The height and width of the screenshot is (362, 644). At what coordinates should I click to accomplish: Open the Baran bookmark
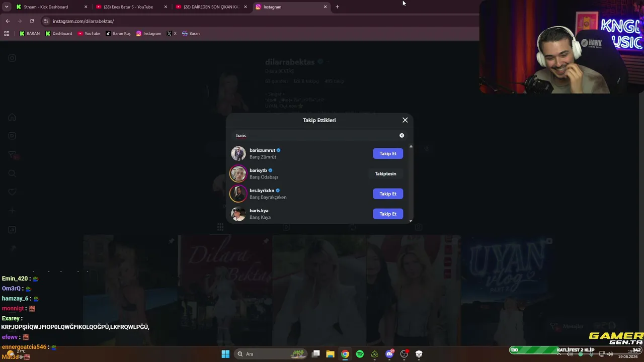pos(191,34)
